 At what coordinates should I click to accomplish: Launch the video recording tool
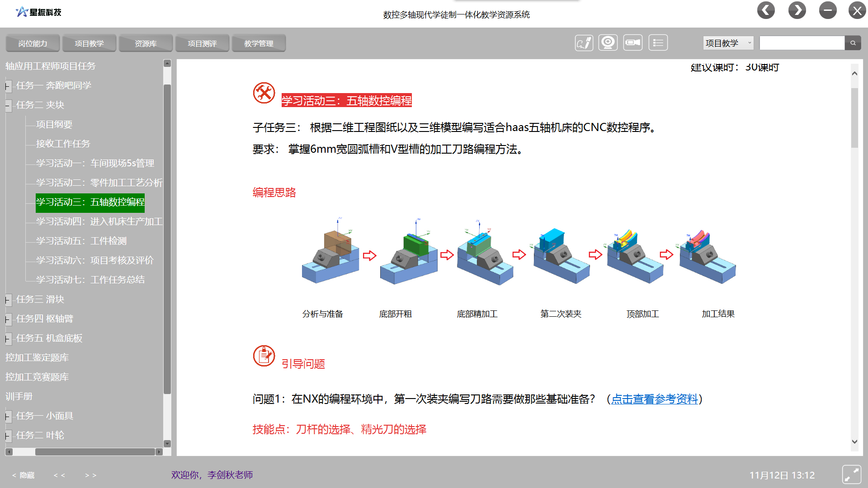[632, 42]
